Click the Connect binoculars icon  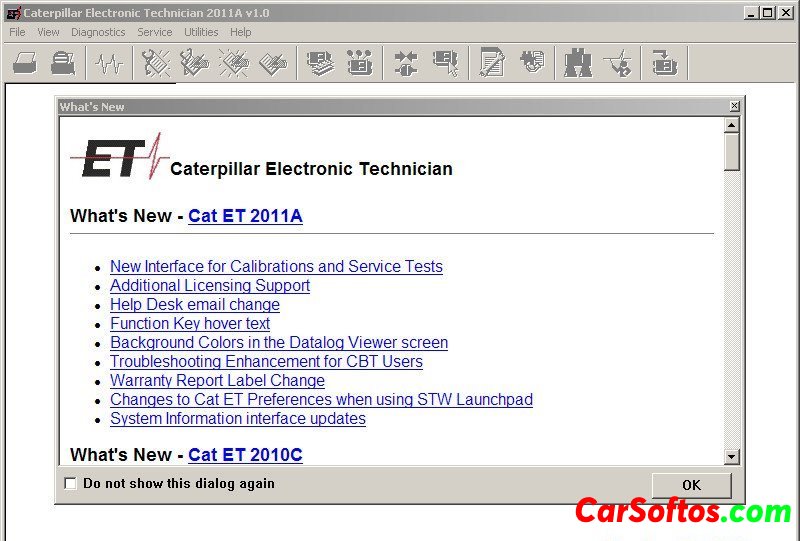click(578, 64)
